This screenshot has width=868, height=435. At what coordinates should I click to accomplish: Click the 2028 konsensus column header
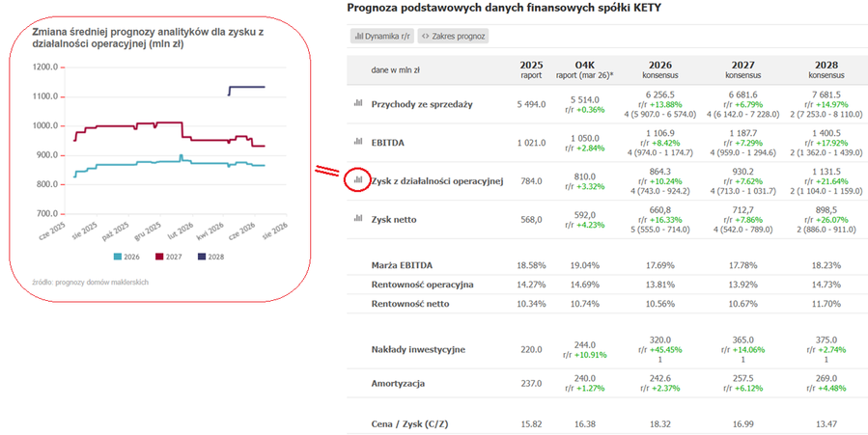click(x=826, y=70)
